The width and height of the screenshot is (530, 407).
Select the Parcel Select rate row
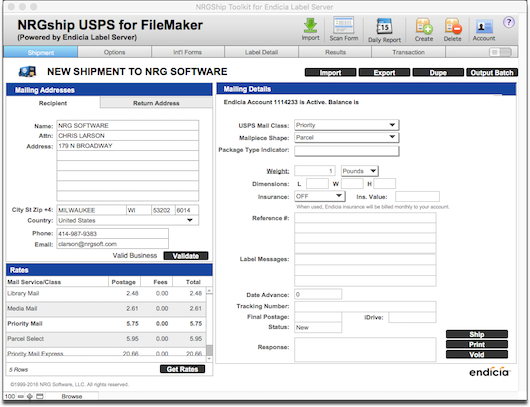tap(106, 339)
